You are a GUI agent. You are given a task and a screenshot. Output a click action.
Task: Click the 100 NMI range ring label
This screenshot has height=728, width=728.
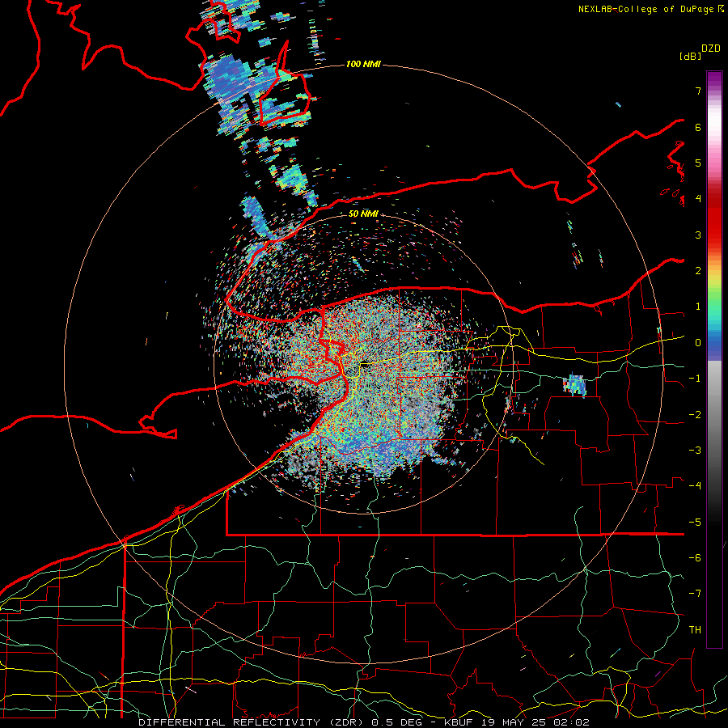(363, 64)
